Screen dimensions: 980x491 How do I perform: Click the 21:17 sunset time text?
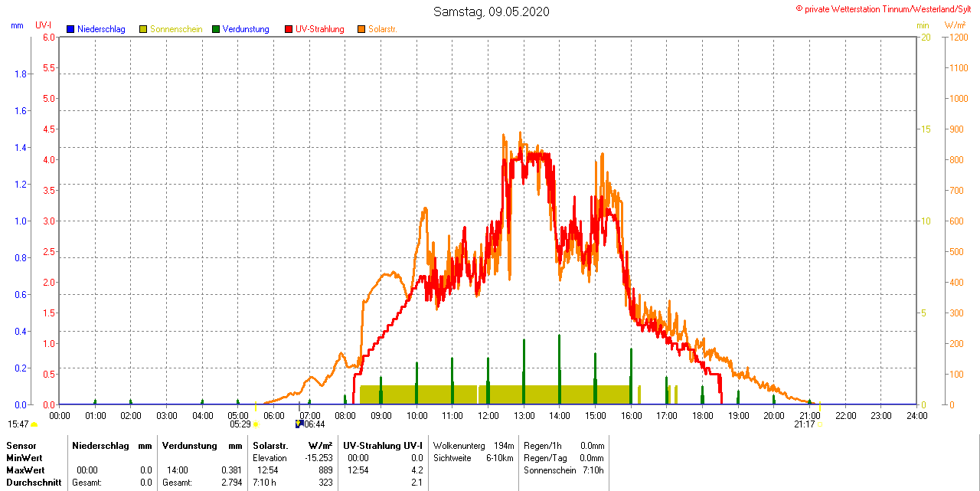(804, 424)
